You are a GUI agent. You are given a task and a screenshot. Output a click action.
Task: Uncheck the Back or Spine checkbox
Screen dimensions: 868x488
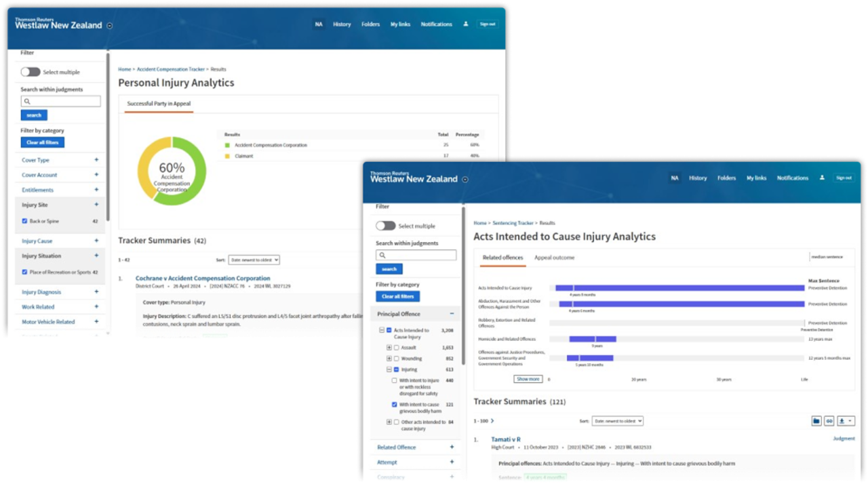24,221
